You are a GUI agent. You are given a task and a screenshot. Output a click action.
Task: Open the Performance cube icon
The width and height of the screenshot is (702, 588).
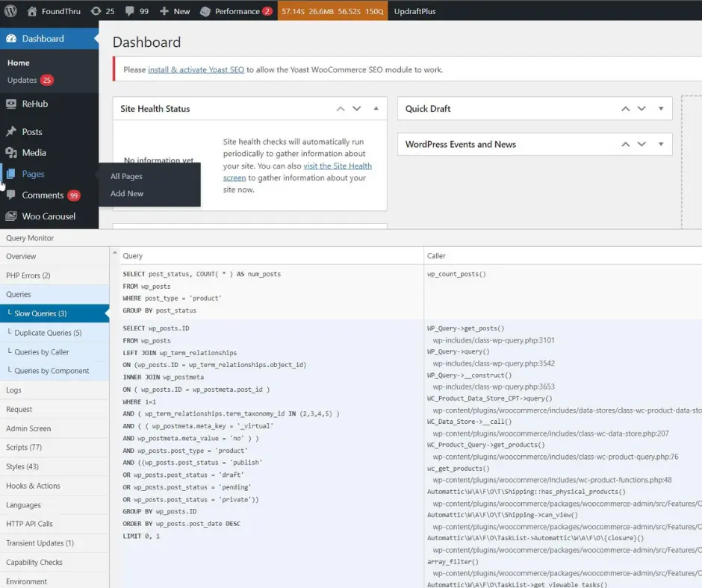pyautogui.click(x=205, y=11)
